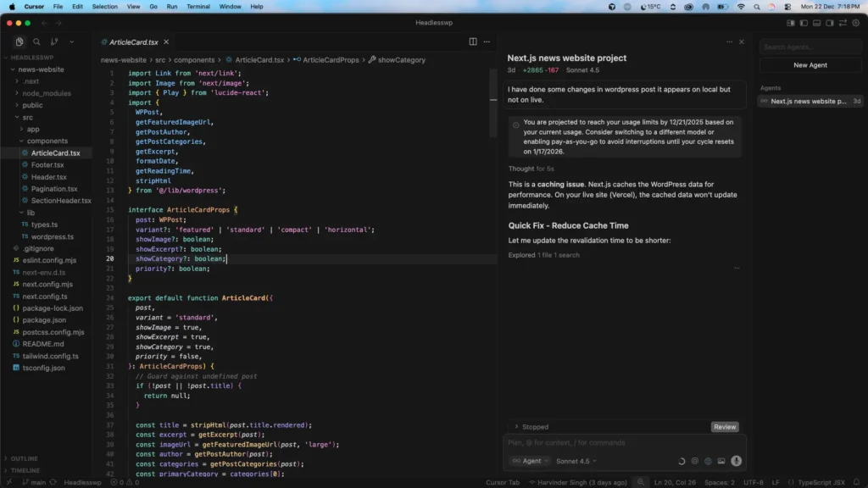Click the @ context mention icon in chat
The width and height of the screenshot is (868, 488).
point(695,461)
